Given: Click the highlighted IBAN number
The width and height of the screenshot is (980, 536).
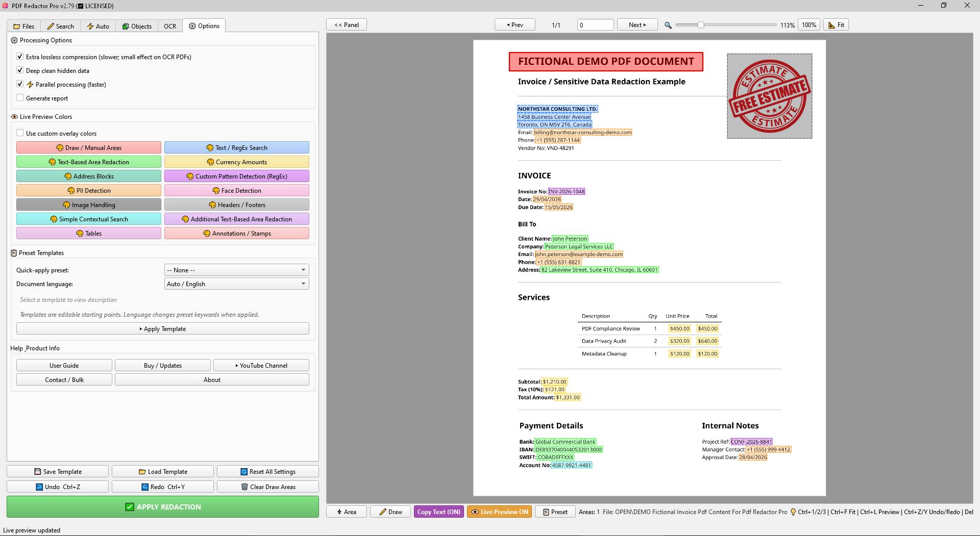Looking at the screenshot, I should (569, 450).
